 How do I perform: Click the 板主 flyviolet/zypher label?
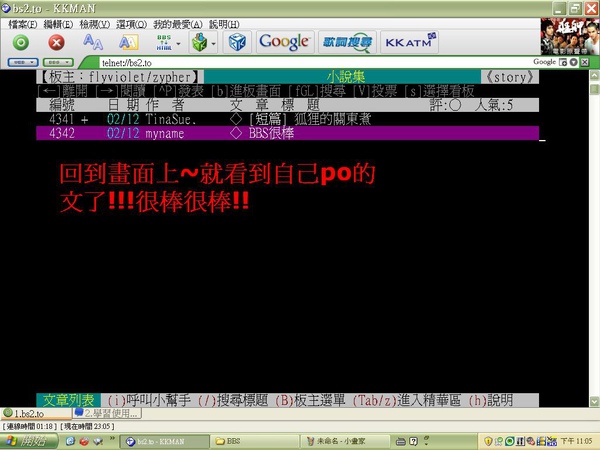coord(119,77)
